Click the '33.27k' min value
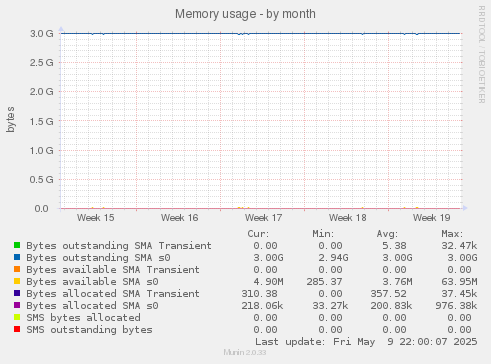The image size is (491, 364). click(330, 306)
